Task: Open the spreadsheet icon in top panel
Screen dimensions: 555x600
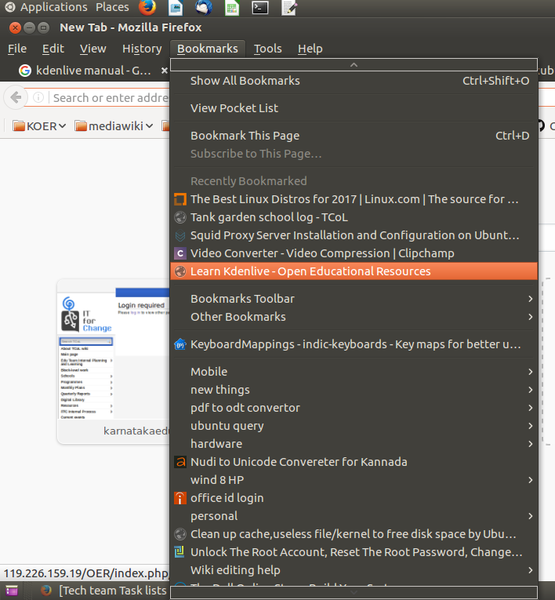Action: click(x=232, y=8)
